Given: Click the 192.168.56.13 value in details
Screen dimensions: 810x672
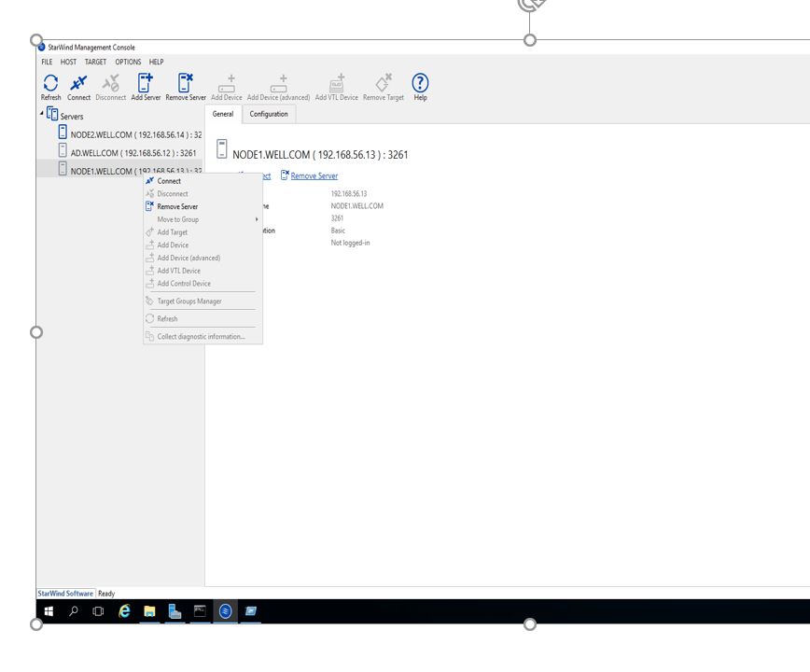Looking at the screenshot, I should [349, 194].
